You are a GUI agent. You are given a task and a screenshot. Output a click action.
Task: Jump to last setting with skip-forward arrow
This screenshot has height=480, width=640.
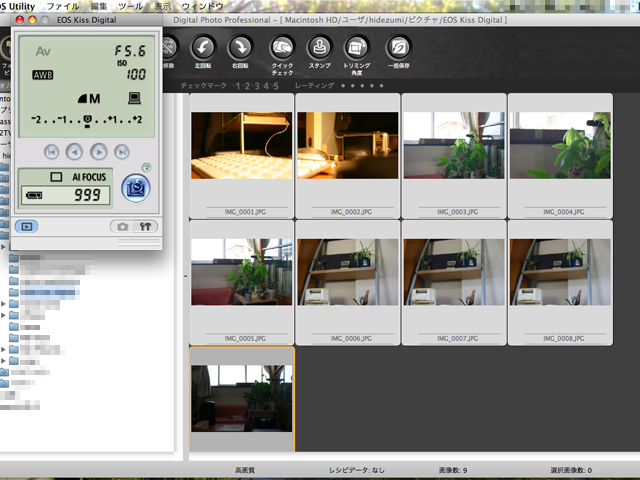point(122,152)
